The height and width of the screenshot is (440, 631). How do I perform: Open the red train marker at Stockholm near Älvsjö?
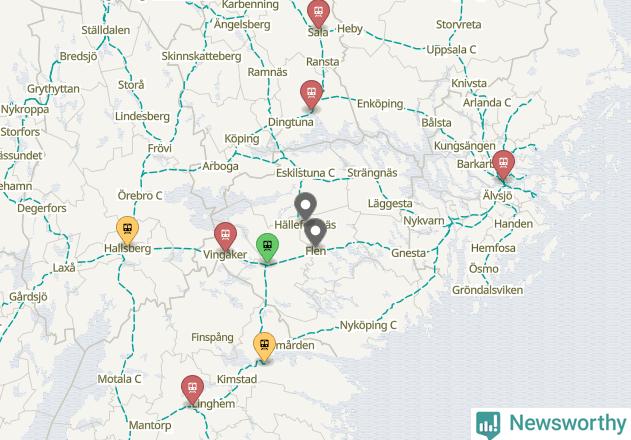pyautogui.click(x=503, y=164)
